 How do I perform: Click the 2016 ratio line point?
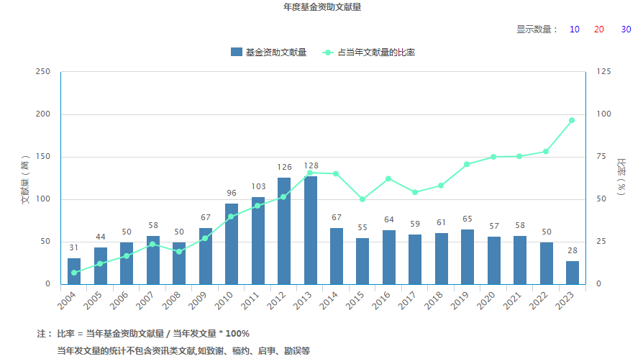[x=388, y=178]
